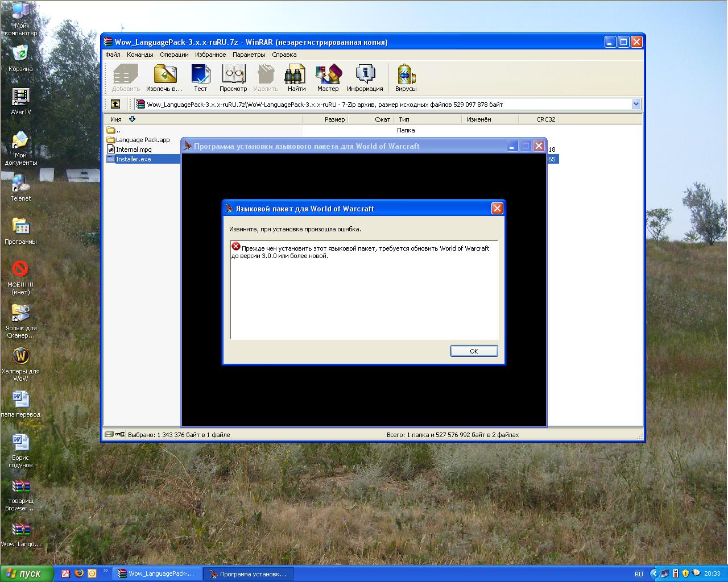Go up one folder with the arrow icon

click(x=115, y=104)
